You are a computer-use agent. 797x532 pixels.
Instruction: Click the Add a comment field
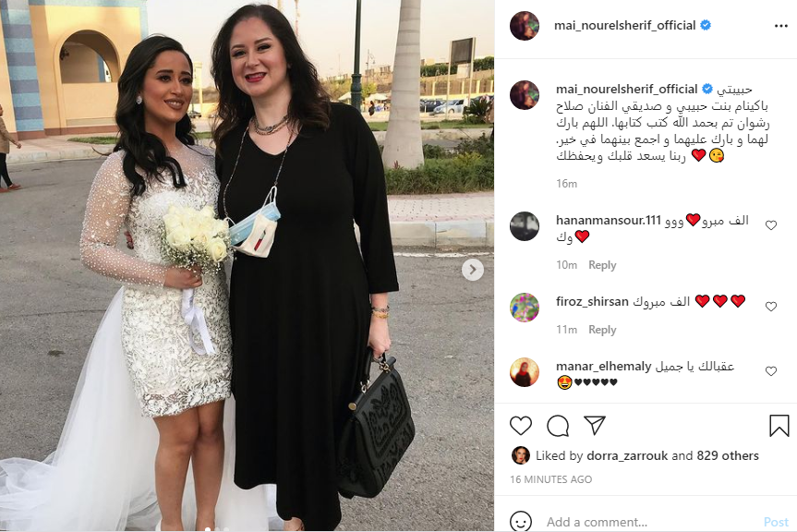pos(650,522)
